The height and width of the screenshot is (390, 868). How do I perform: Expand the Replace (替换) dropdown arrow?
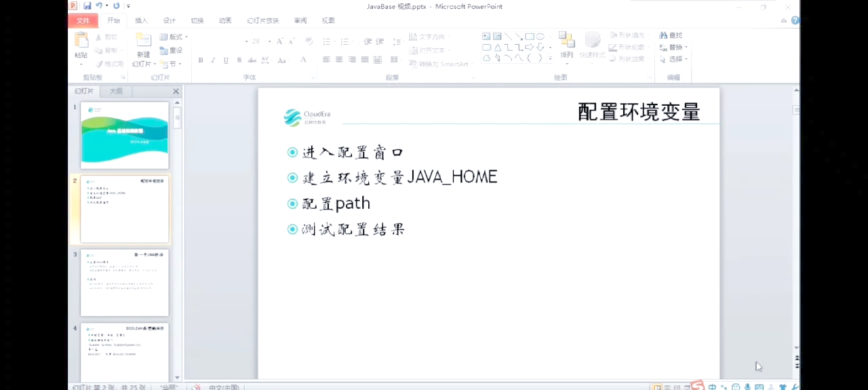(686, 47)
